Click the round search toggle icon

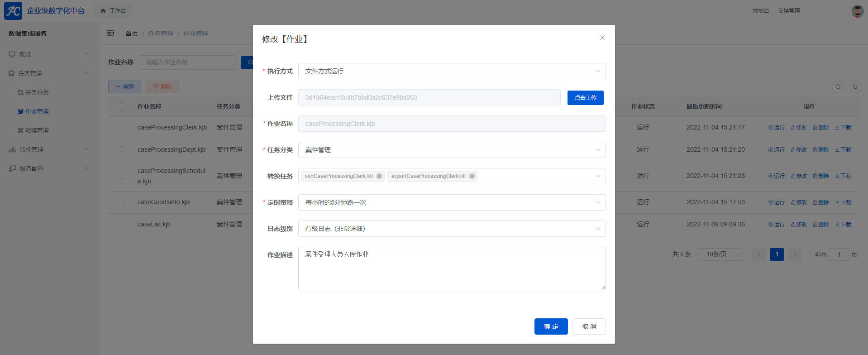(838, 87)
